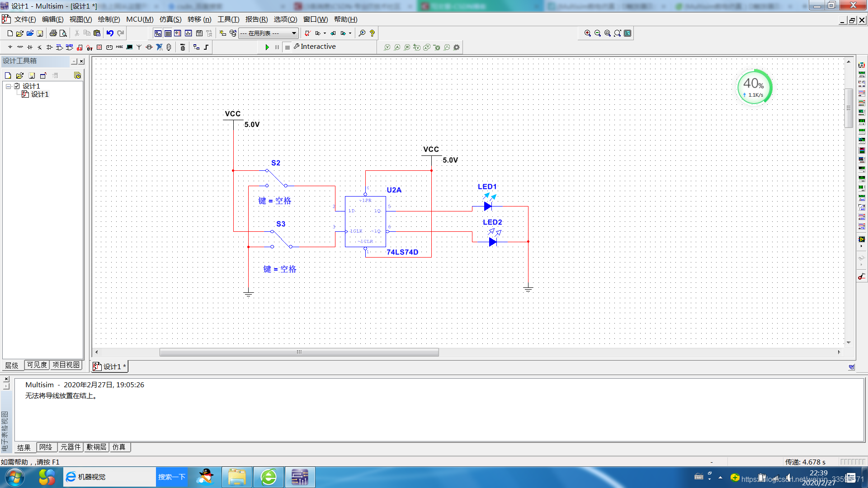868x488 pixels.
Task: Switch to the 敷铜层 tab
Action: pos(96,447)
